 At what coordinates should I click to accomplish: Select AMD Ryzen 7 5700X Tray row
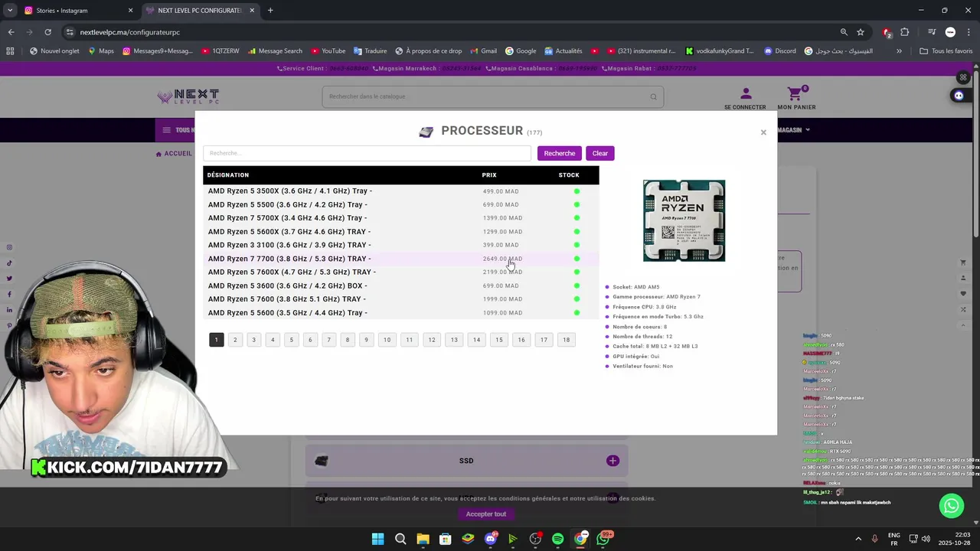click(x=400, y=218)
